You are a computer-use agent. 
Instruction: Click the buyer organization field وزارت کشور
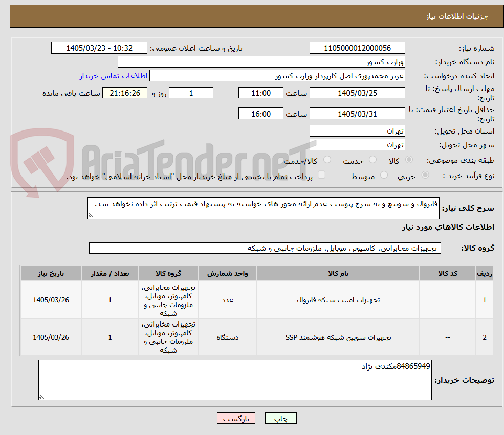[x=261, y=62]
